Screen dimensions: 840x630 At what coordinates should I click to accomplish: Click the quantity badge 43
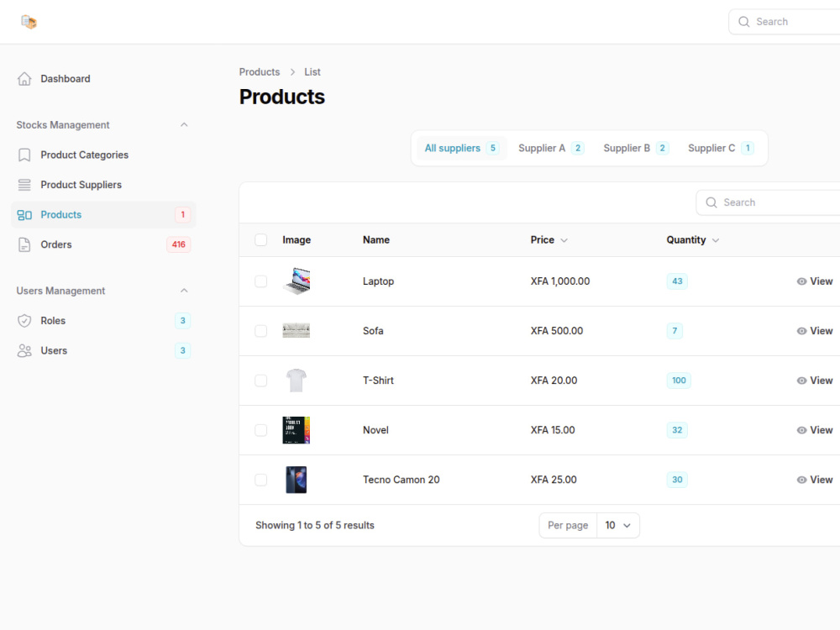click(677, 281)
